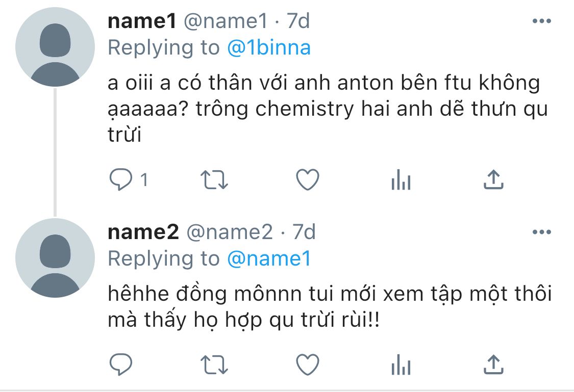The image size is (574, 392).
Task: Open name2's tweet via 7d timestamp
Action: pos(304,232)
